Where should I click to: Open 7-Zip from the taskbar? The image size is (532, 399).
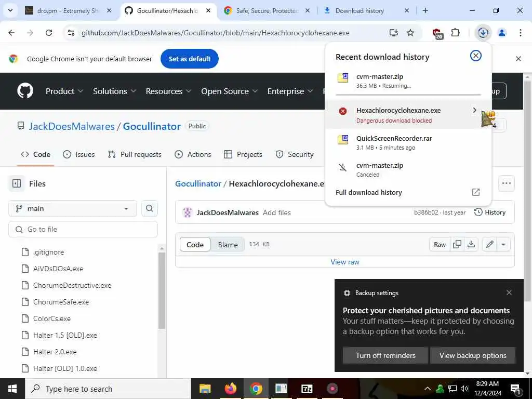pos(307,389)
